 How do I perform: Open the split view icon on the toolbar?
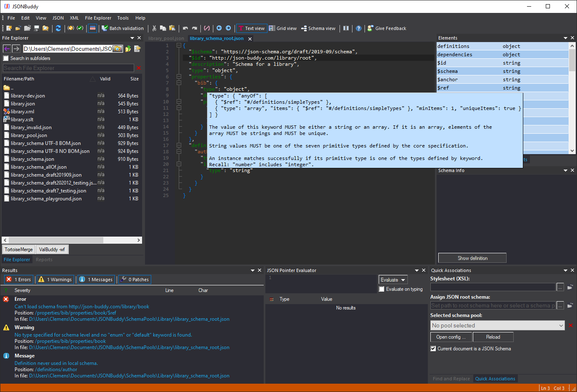click(346, 28)
